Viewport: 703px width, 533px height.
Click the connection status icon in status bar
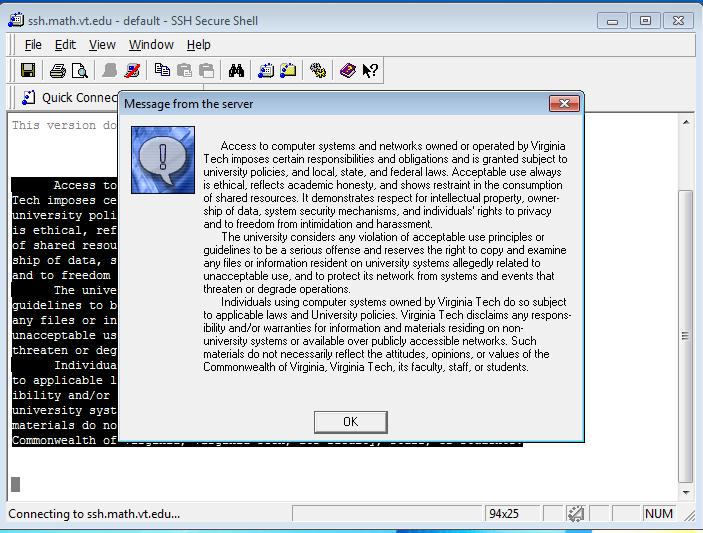pos(576,514)
